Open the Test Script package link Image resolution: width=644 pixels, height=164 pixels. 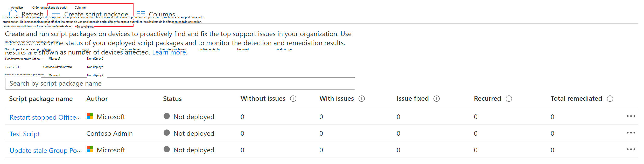point(25,134)
